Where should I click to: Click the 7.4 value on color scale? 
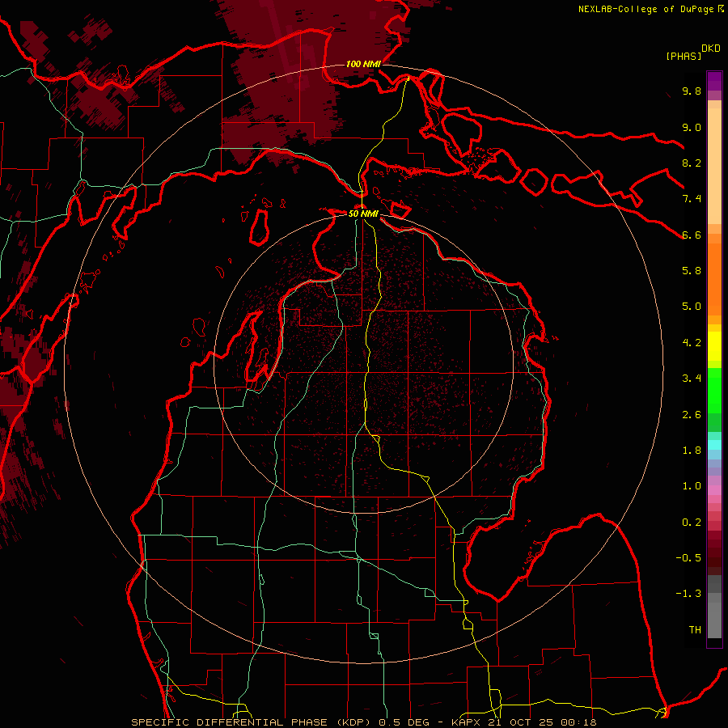click(692, 199)
